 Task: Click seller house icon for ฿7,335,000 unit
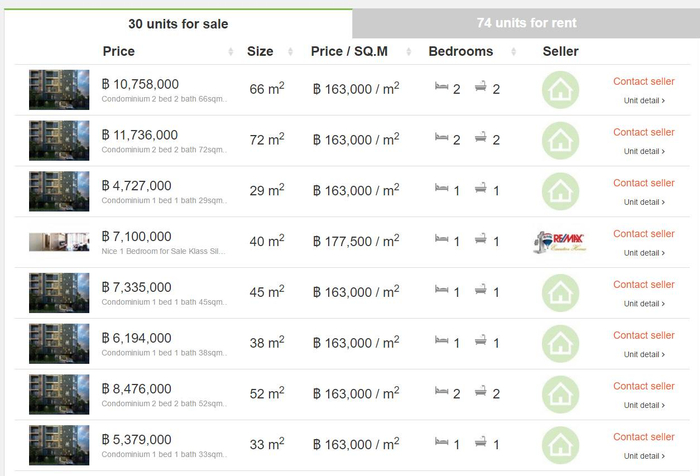click(560, 293)
